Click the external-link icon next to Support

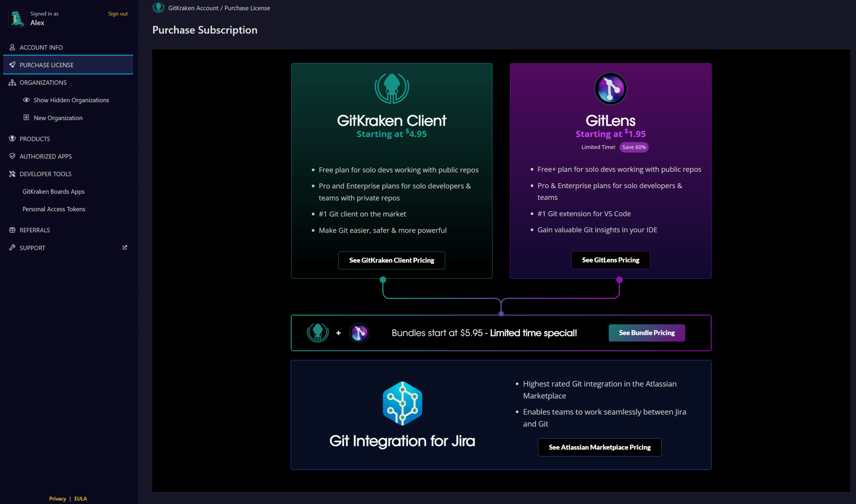(125, 247)
